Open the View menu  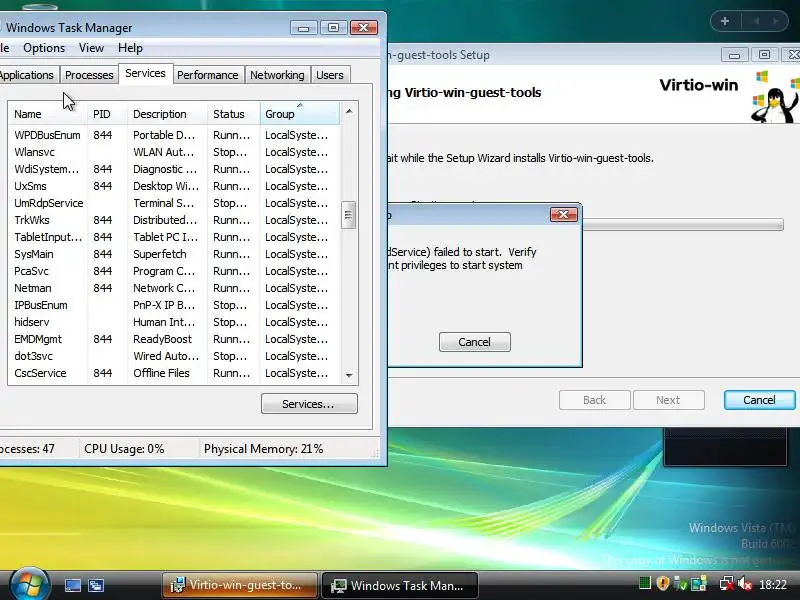pos(91,48)
